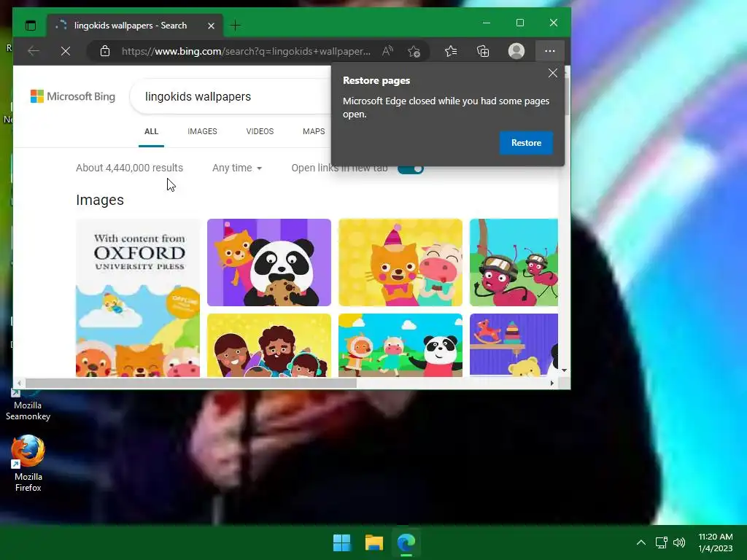Open File Explorer from the taskbar
This screenshot has width=747, height=560.
coord(374,542)
